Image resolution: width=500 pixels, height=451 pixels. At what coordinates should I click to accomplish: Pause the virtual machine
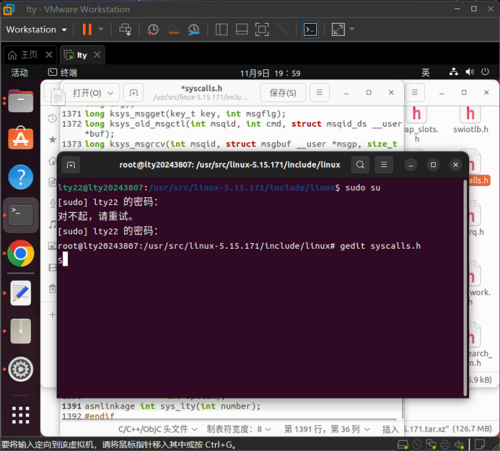(x=87, y=29)
